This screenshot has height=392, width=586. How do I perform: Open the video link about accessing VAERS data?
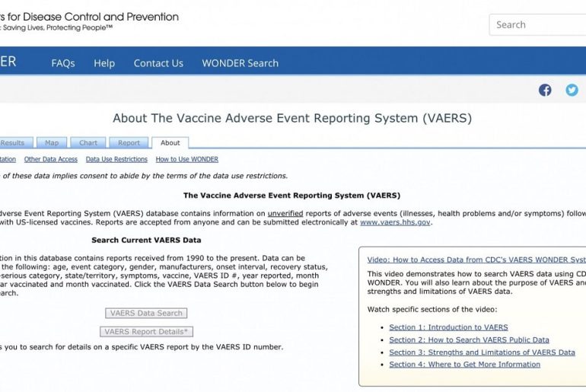[x=476, y=260]
